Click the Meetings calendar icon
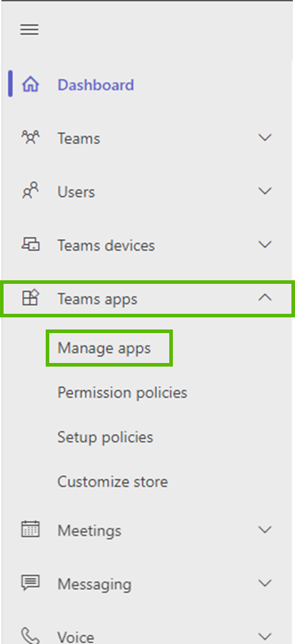Screen dimensions: 295x644 coord(30,529)
